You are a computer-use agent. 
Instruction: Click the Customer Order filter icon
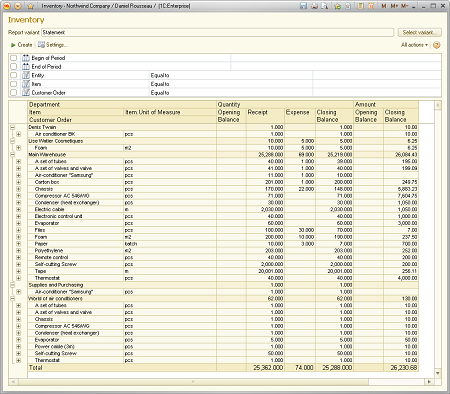pos(26,92)
